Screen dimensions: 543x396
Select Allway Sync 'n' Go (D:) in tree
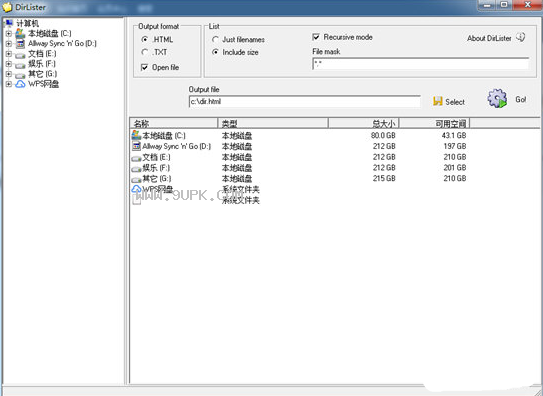click(62, 44)
